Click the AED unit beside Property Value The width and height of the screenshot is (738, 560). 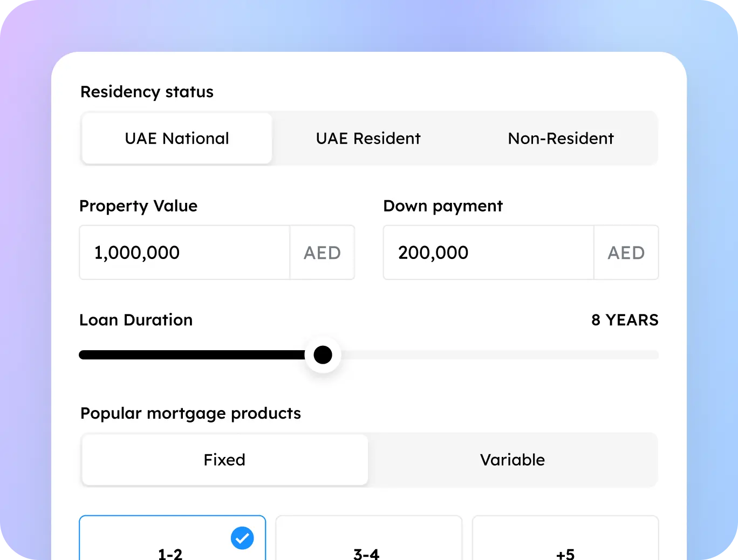click(322, 252)
